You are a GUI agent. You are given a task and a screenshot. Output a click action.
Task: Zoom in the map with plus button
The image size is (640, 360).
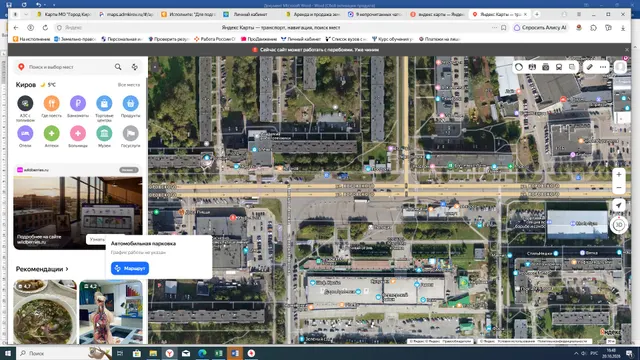click(619, 174)
